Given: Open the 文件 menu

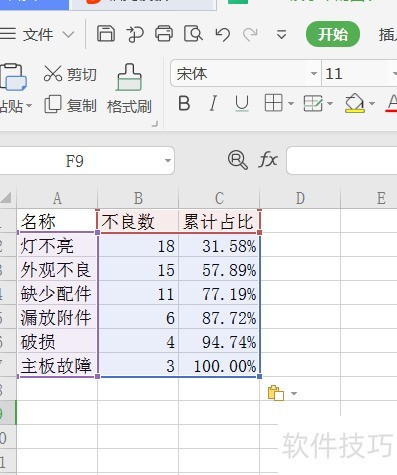Looking at the screenshot, I should pos(37,34).
